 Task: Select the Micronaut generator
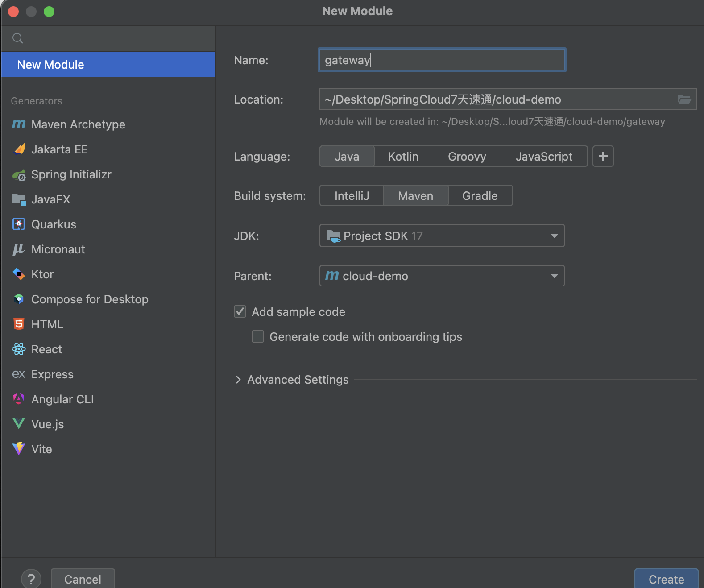108,249
